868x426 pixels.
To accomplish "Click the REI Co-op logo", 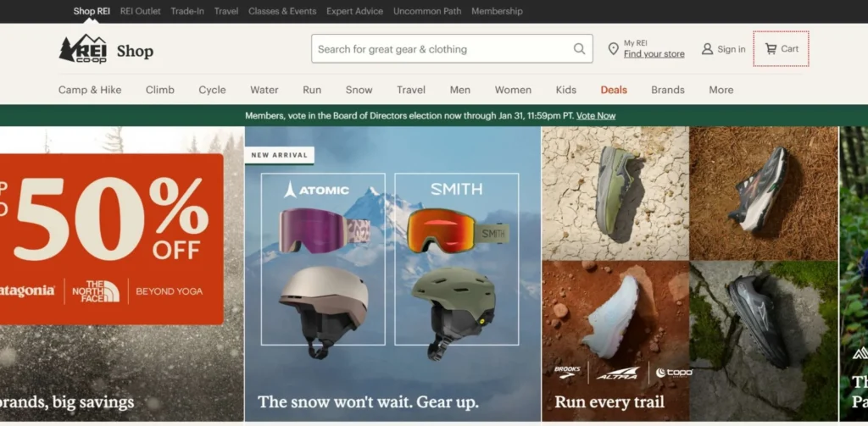I will point(82,50).
